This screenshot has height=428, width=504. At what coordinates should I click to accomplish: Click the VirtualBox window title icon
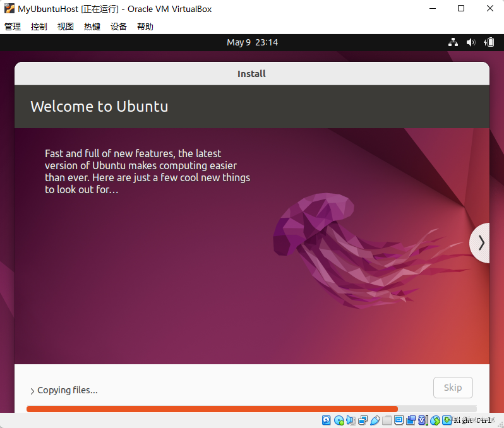click(x=9, y=8)
